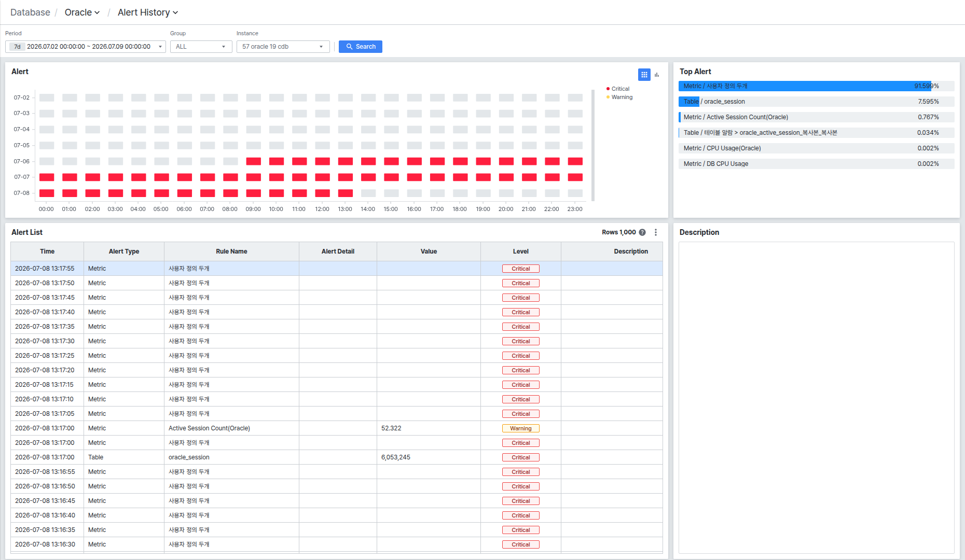This screenshot has width=965, height=560.
Task: Open Alert List more options menu
Action: point(656,232)
